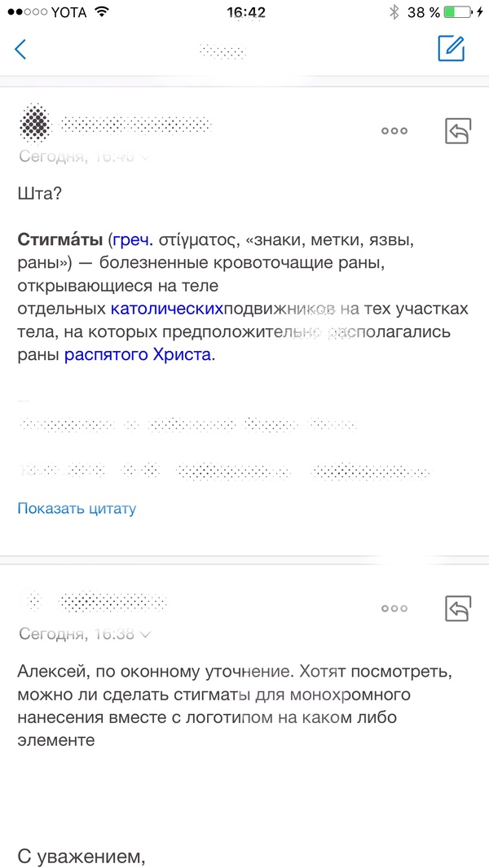
Task: Tap the blurred conversation title
Action: click(222, 50)
